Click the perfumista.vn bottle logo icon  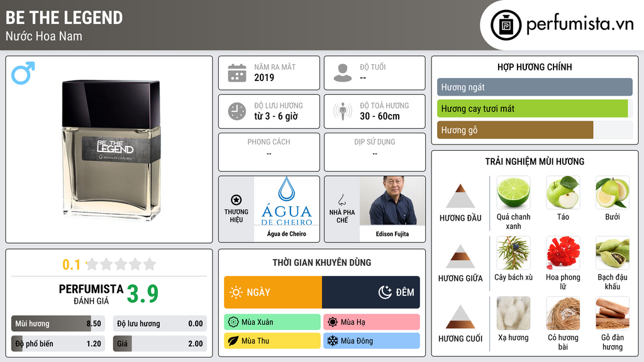[x=506, y=25]
